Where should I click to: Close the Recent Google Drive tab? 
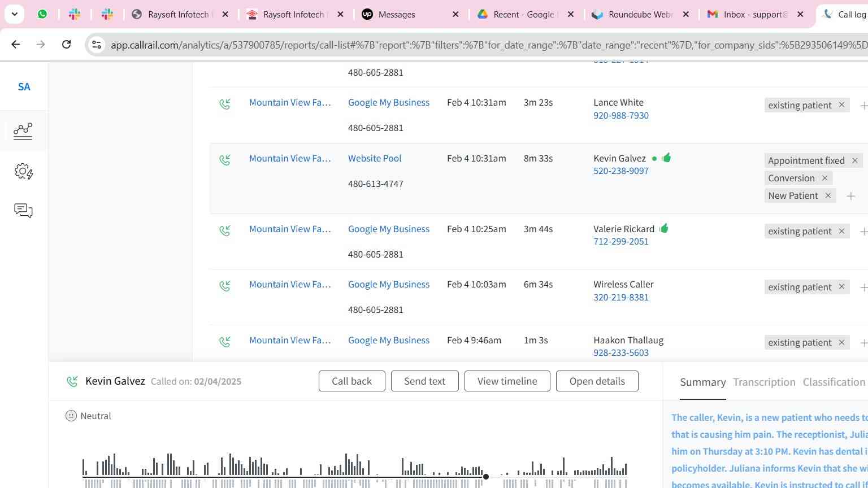571,14
